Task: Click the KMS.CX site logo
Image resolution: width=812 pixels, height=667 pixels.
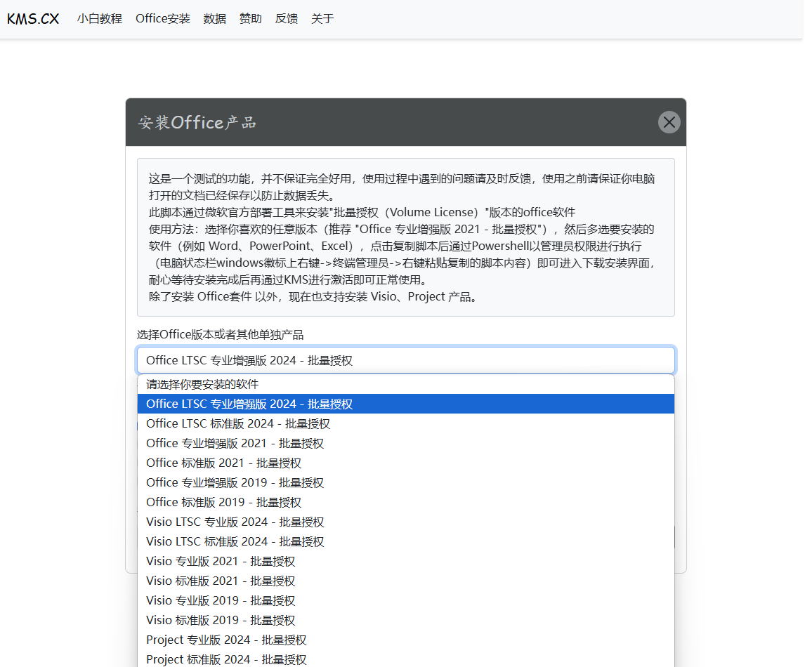Action: [33, 19]
